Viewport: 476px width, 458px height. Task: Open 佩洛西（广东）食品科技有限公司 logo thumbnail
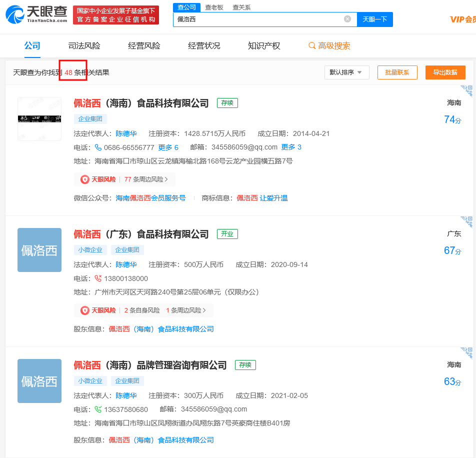tap(39, 250)
